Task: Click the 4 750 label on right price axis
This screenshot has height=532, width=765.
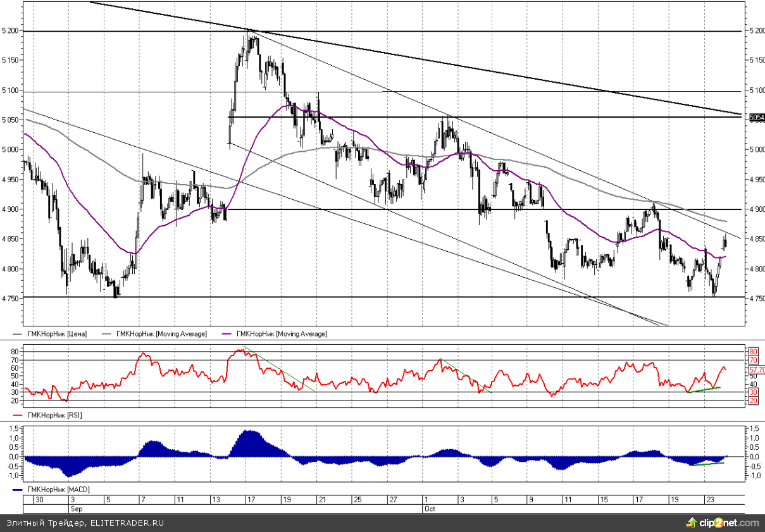Action: click(756, 298)
